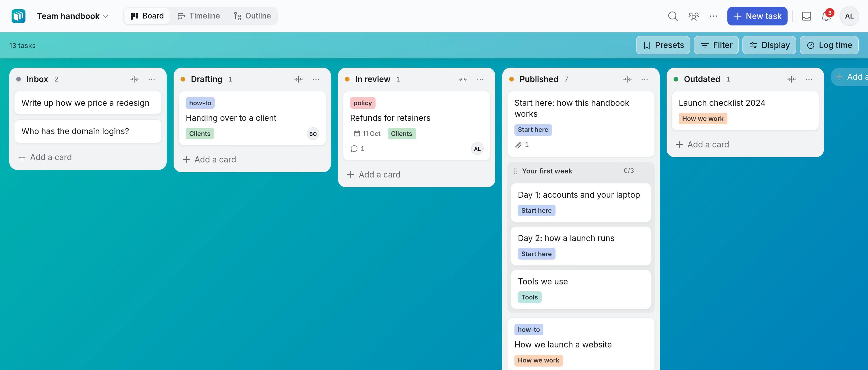The height and width of the screenshot is (370, 868).
Task: Click the Inbox grey status dot
Action: coord(19,79)
